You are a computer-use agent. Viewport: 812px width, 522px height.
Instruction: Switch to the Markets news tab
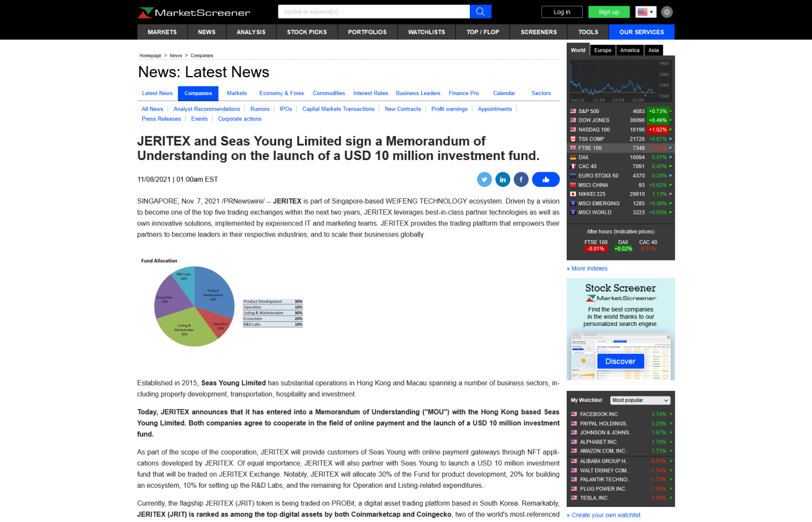[237, 93]
